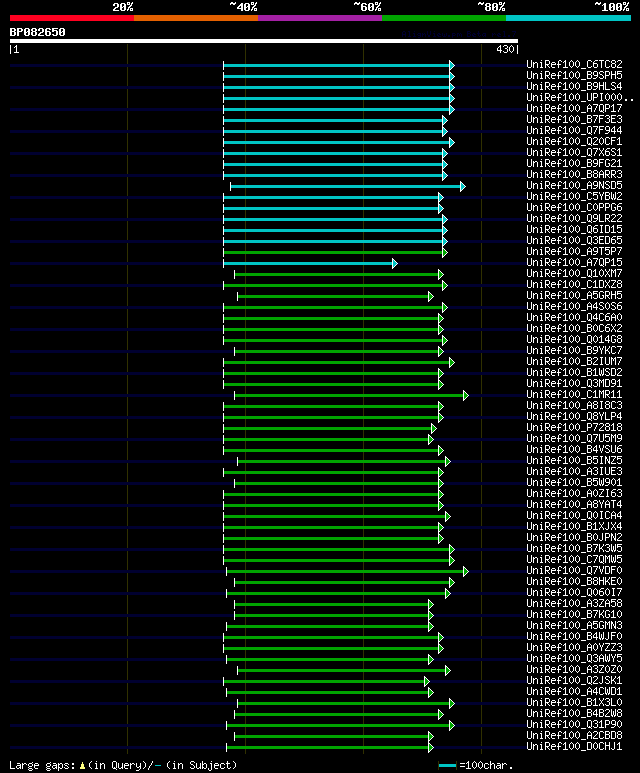Click the UniRef100_Q7X6S1 label

[574, 152]
